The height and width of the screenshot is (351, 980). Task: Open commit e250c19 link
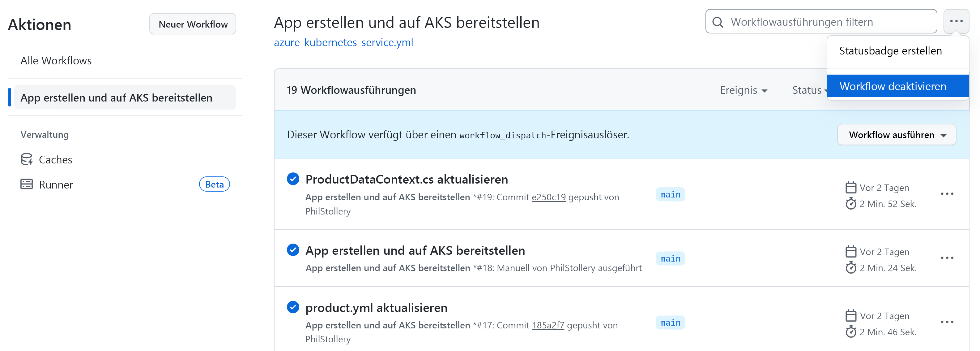click(549, 197)
